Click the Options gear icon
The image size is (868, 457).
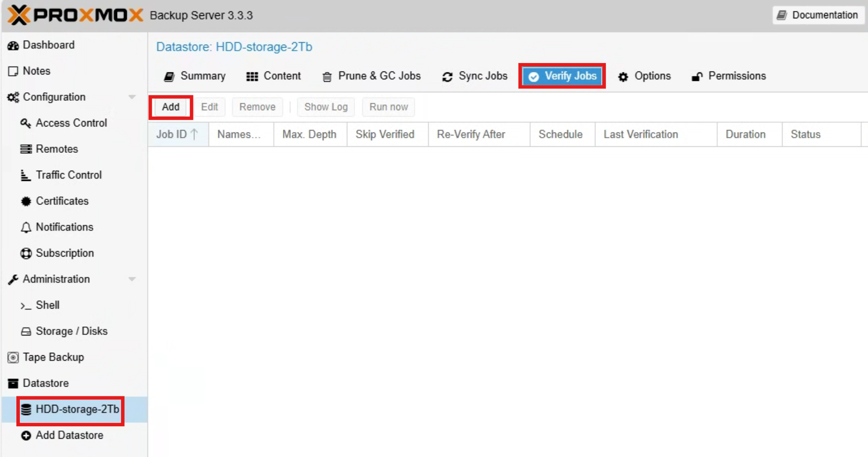(623, 76)
